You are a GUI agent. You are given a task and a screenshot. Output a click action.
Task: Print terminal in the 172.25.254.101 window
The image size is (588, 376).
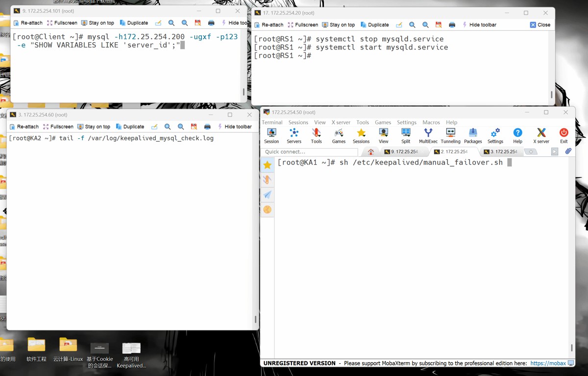point(211,23)
